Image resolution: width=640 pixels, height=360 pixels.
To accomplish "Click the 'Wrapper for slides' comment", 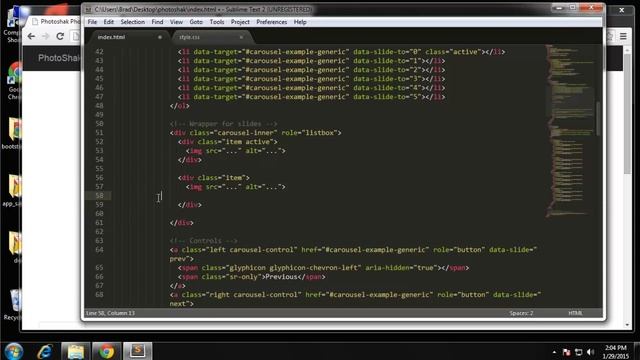I will coord(223,124).
